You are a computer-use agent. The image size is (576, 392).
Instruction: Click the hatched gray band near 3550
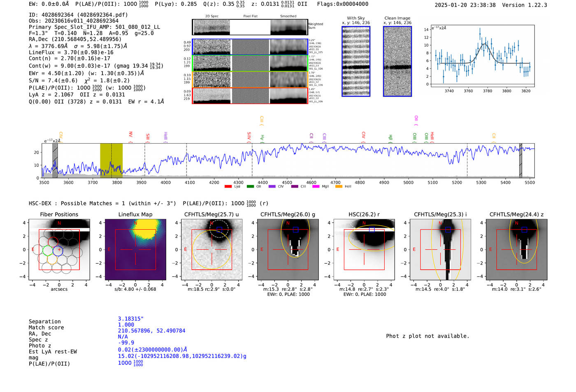(55, 161)
